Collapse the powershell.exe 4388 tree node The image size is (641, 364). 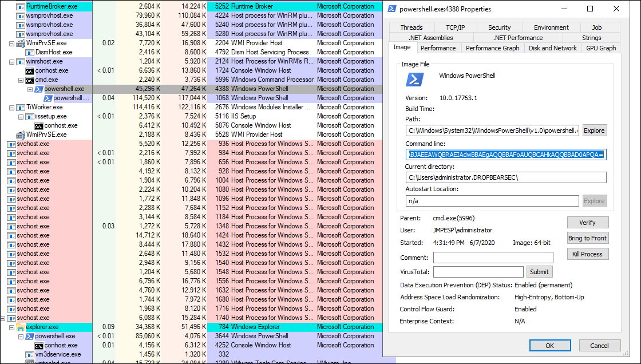[x=30, y=89]
